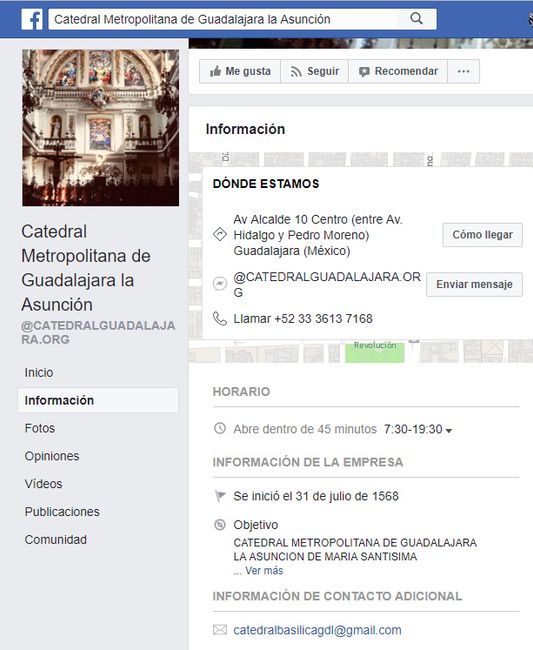
Task: Open the Opiniones section
Action: coord(52,456)
